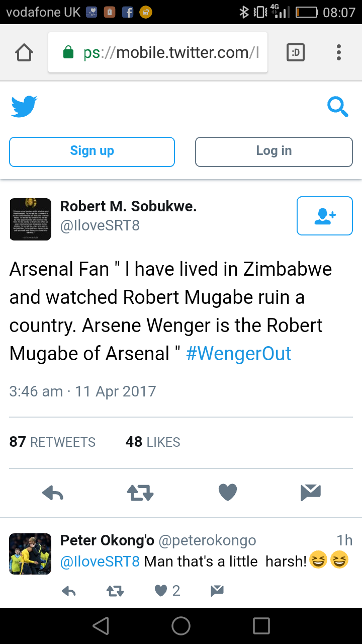Reply to Peter Okong'o's comment
The width and height of the screenshot is (362, 644).
point(69,591)
